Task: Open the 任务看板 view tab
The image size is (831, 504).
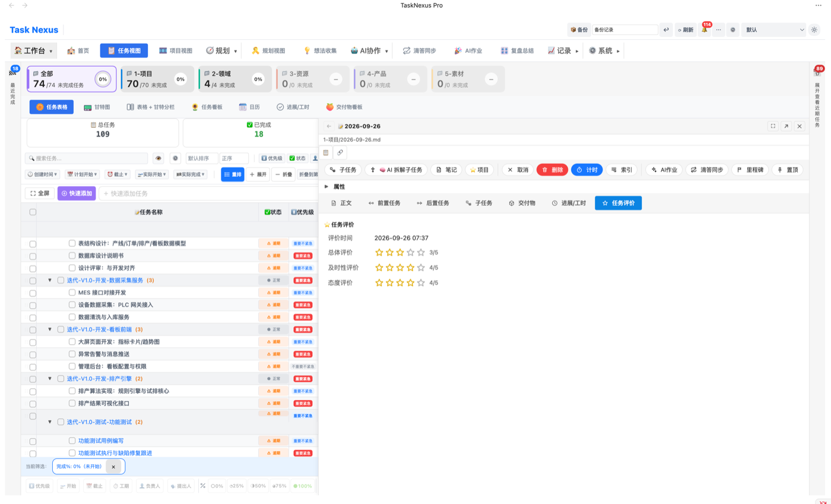Action: point(207,107)
